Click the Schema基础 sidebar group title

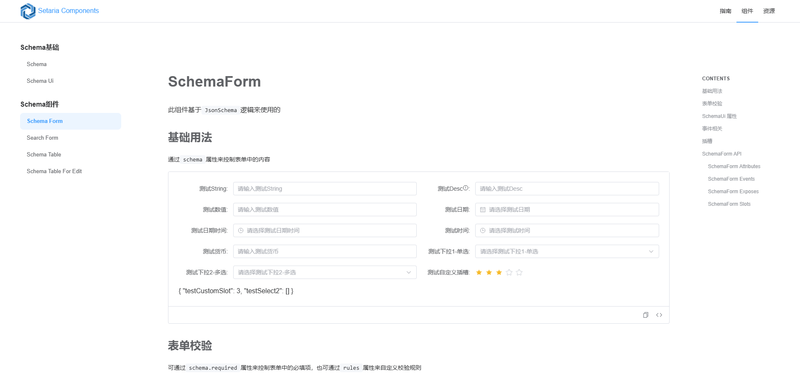pos(40,47)
